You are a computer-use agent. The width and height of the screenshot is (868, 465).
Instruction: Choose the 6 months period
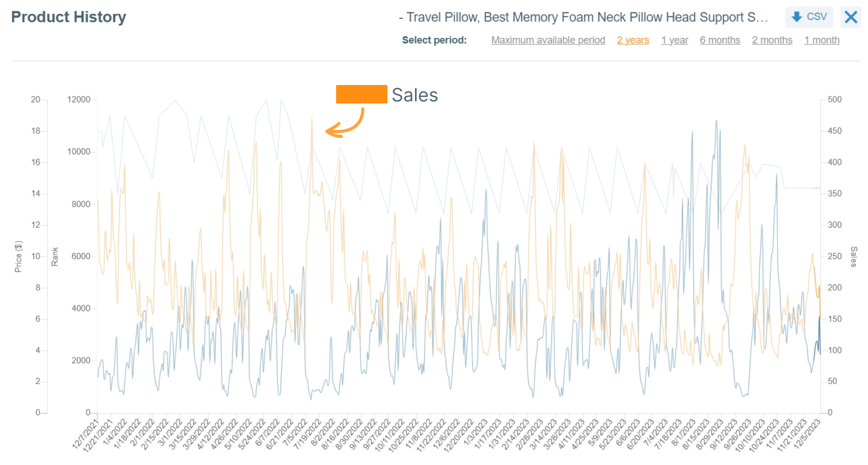click(x=720, y=40)
